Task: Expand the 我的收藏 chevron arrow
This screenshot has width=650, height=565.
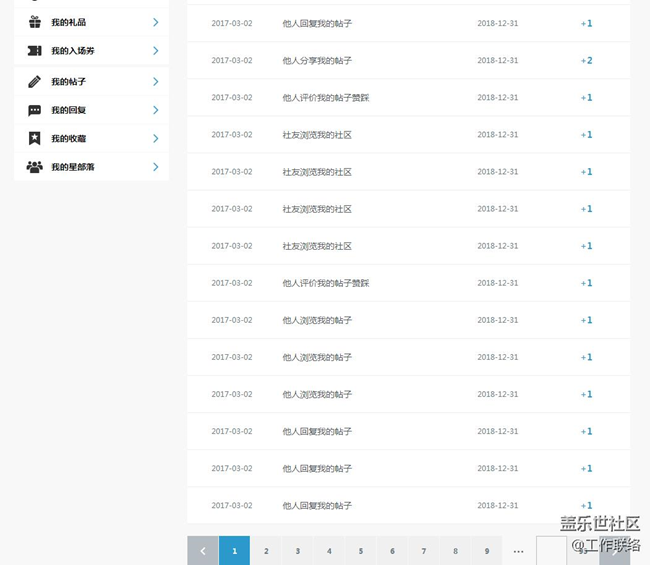Action: pyautogui.click(x=155, y=138)
